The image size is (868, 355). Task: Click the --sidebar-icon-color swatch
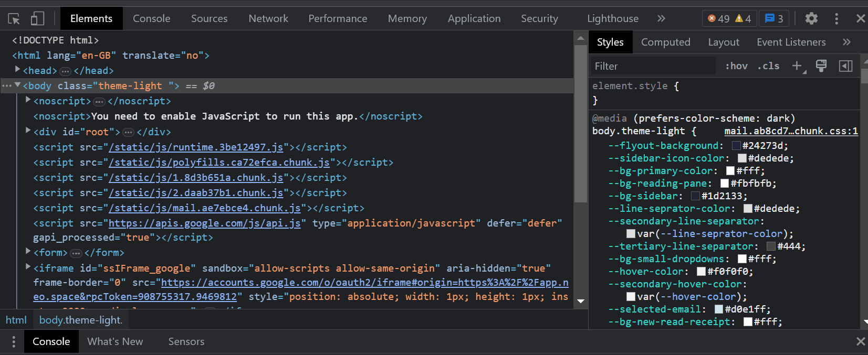742,158
